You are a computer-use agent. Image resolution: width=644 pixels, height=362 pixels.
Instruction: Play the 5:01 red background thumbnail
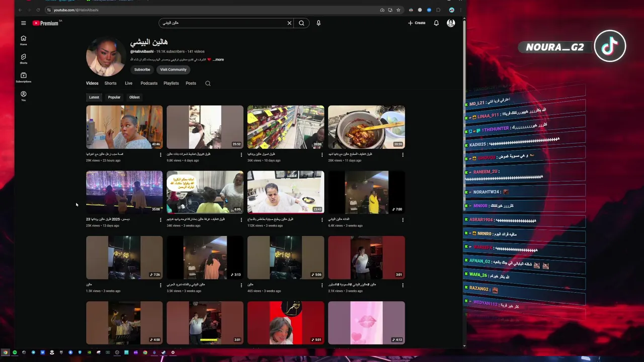point(286,323)
